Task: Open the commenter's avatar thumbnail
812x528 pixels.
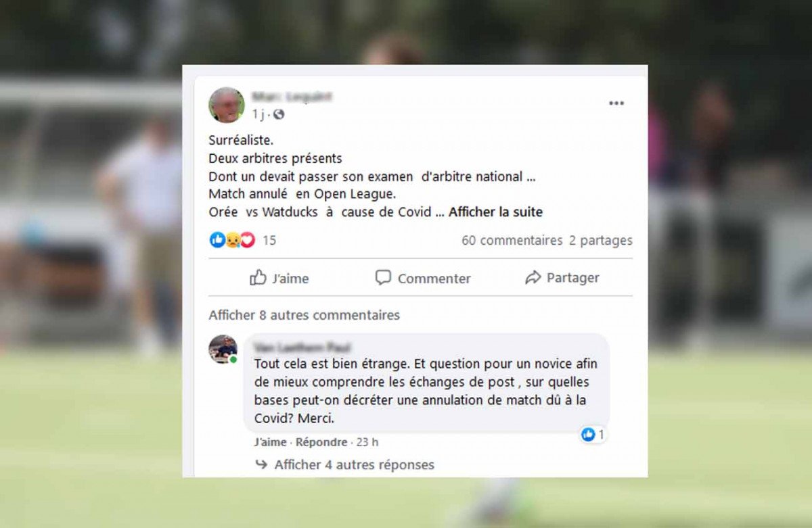Action: coord(223,349)
